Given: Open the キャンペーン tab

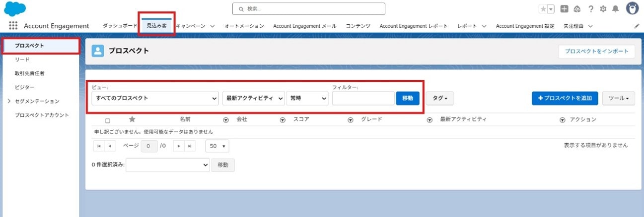Looking at the screenshot, I should (191, 26).
